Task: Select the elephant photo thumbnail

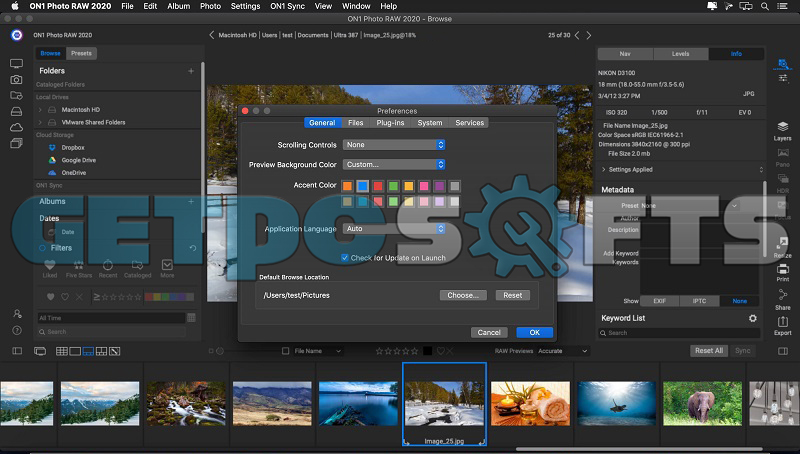Action: click(x=703, y=403)
